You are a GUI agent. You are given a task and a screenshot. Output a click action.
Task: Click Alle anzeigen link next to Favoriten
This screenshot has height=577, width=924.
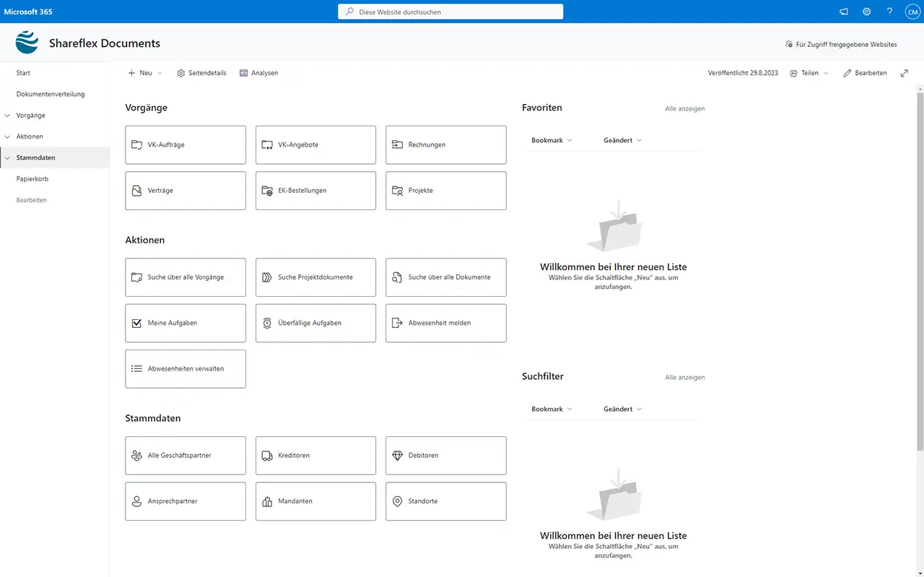pos(684,109)
